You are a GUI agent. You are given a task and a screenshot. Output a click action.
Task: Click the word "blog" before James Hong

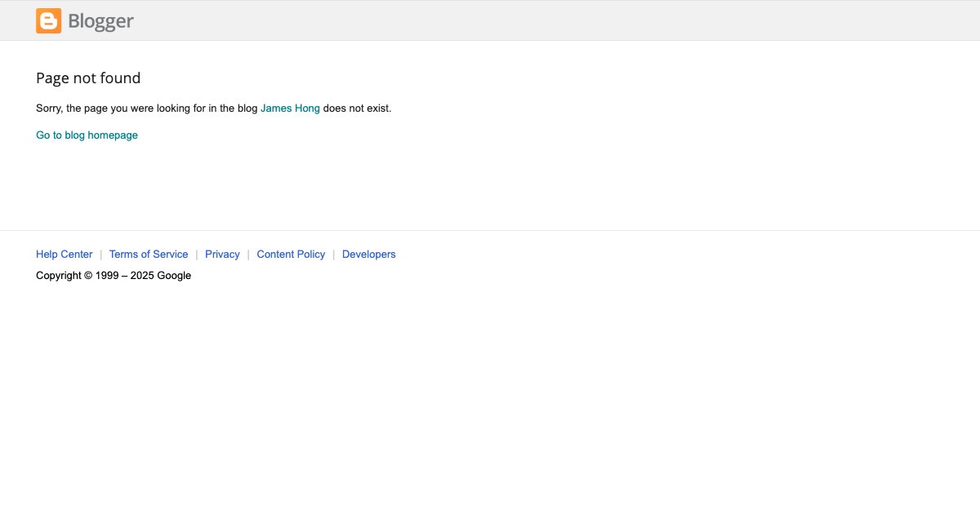pyautogui.click(x=247, y=109)
